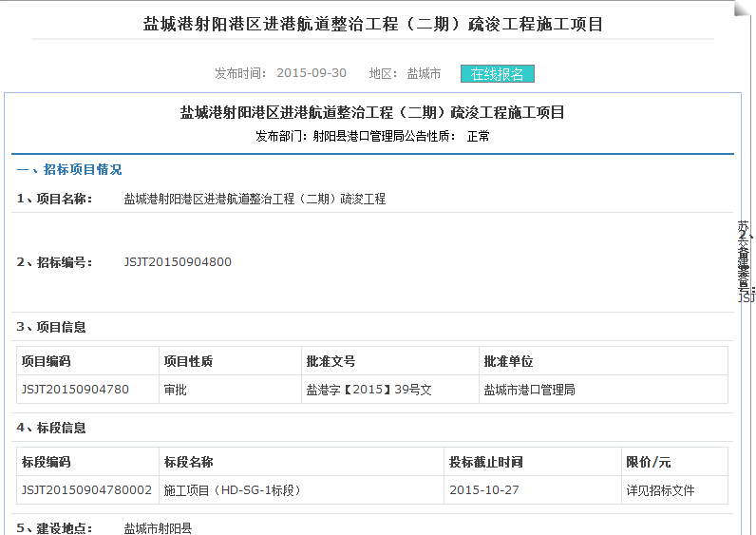756x535 pixels.
Task: Click the 盐城市港口管理局 approving unit cell
Action: point(529,390)
